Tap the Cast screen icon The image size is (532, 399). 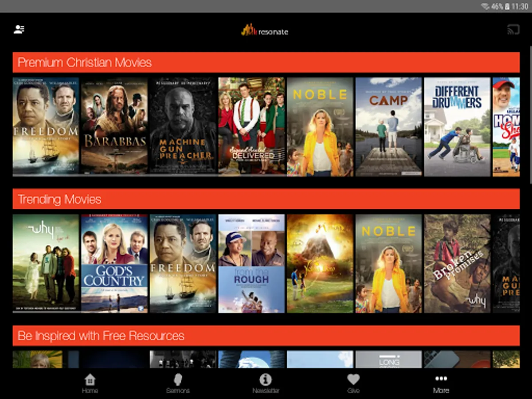coord(513,30)
